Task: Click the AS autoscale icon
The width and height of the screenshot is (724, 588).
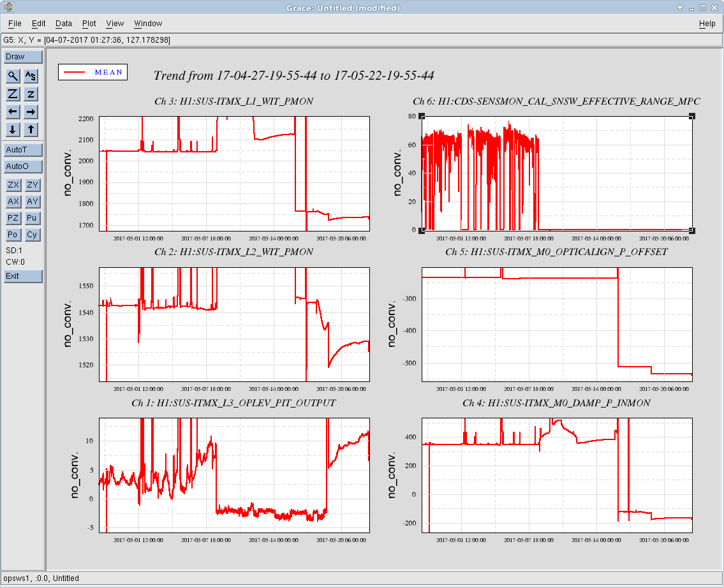Action: pos(31,76)
